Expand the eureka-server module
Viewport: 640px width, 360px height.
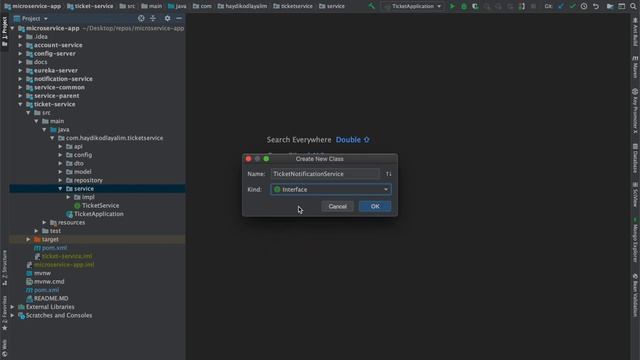[x=20, y=70]
